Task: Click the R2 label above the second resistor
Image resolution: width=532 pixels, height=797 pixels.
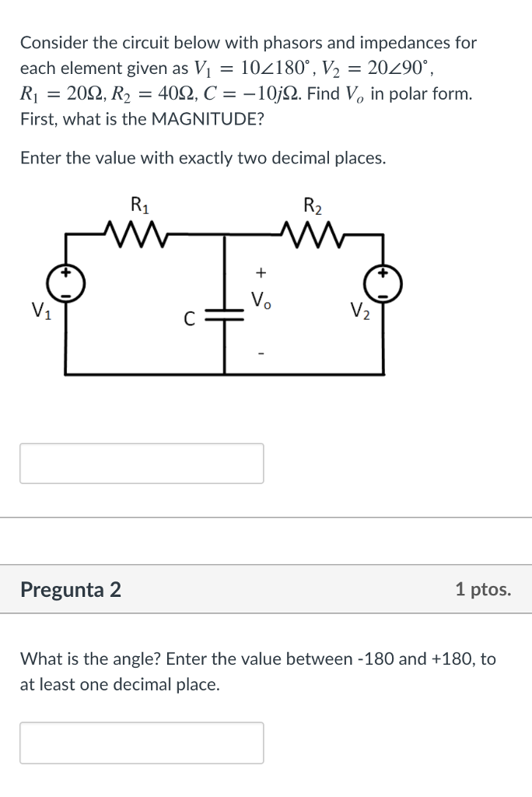Action: (x=313, y=205)
